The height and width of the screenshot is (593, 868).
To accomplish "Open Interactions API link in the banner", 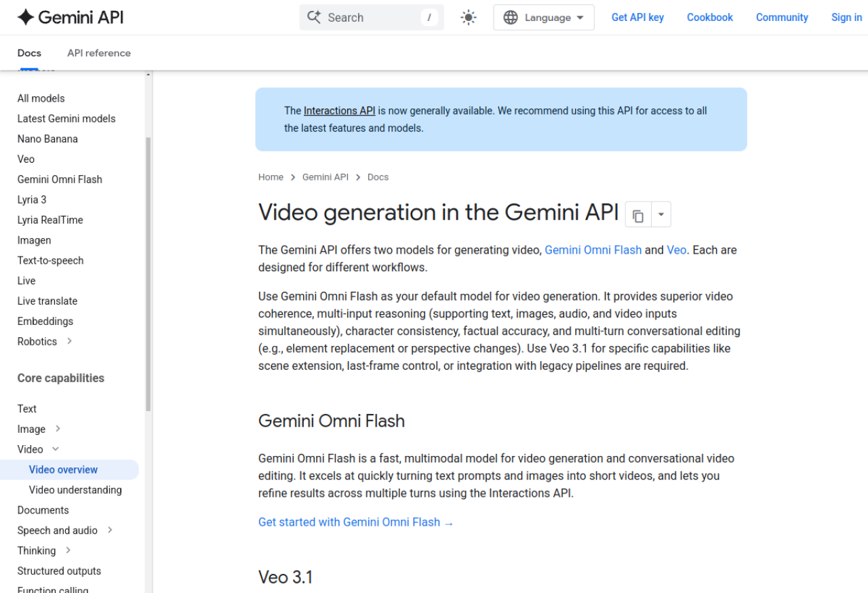I will pyautogui.click(x=339, y=111).
